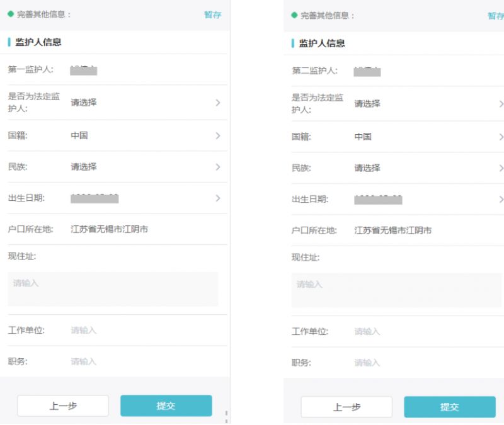
Task: Submit first guardian form with 提交
Action: (x=166, y=406)
